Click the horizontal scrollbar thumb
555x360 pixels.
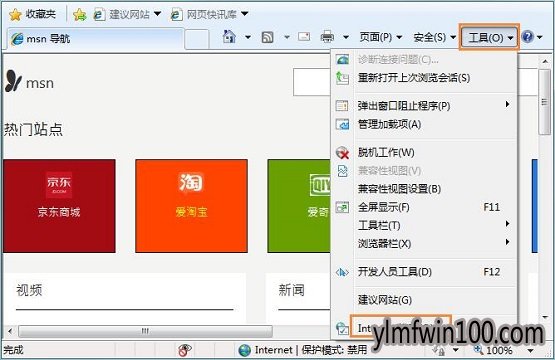pos(145,331)
